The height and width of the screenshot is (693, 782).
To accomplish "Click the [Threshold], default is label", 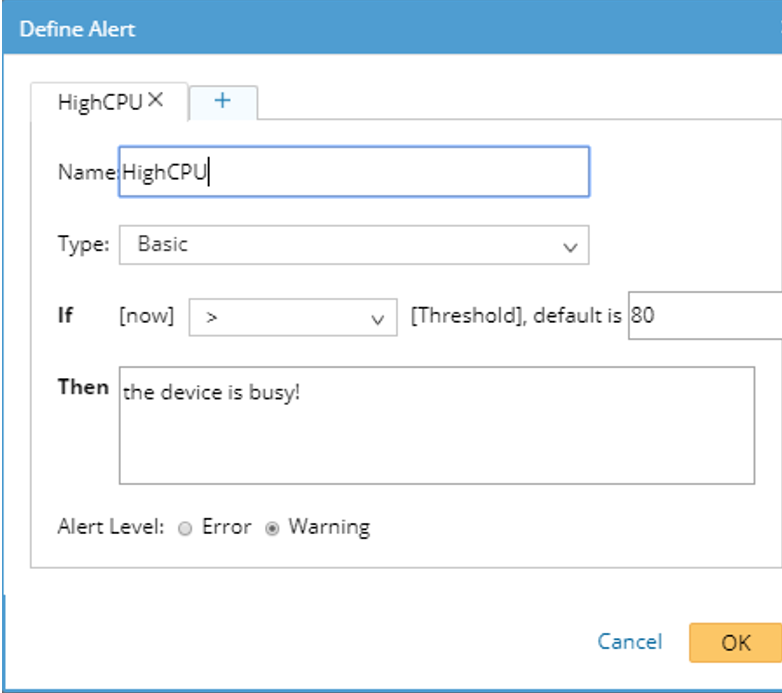I will click(516, 317).
